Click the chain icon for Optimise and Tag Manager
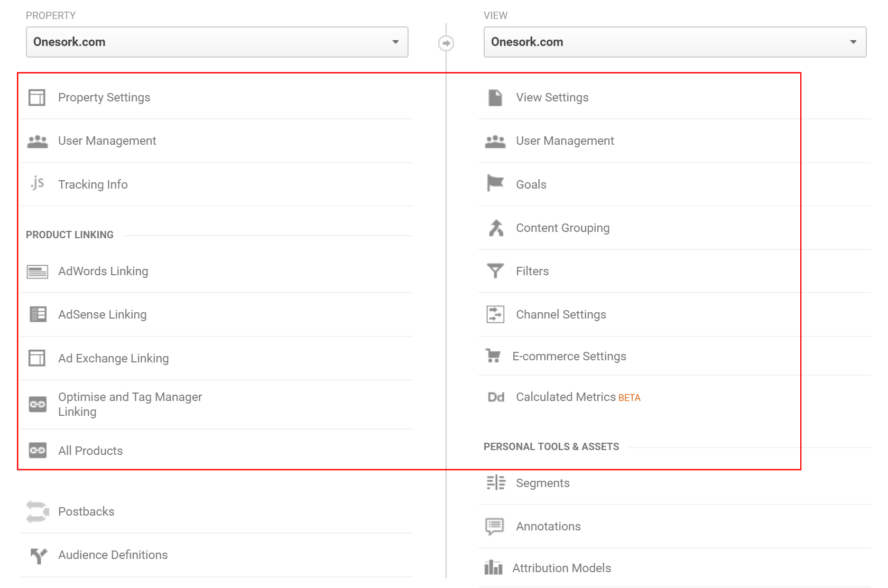The width and height of the screenshot is (888, 588). pyautogui.click(x=38, y=405)
